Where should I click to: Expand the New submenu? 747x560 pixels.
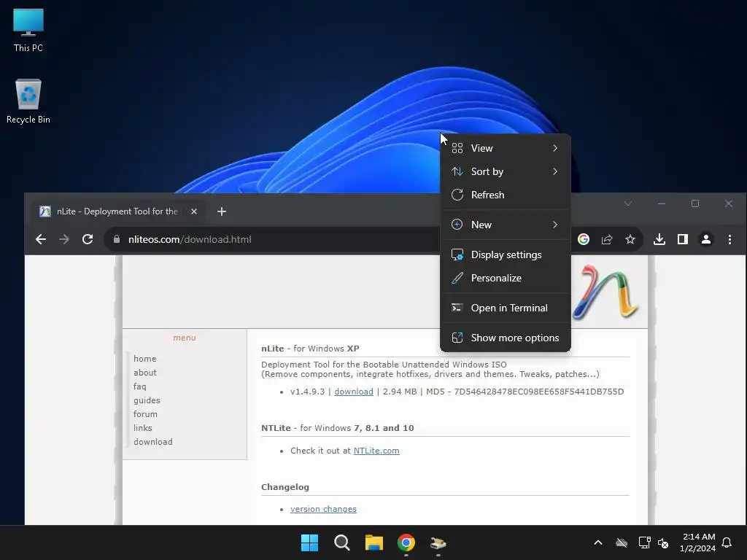[505, 225]
